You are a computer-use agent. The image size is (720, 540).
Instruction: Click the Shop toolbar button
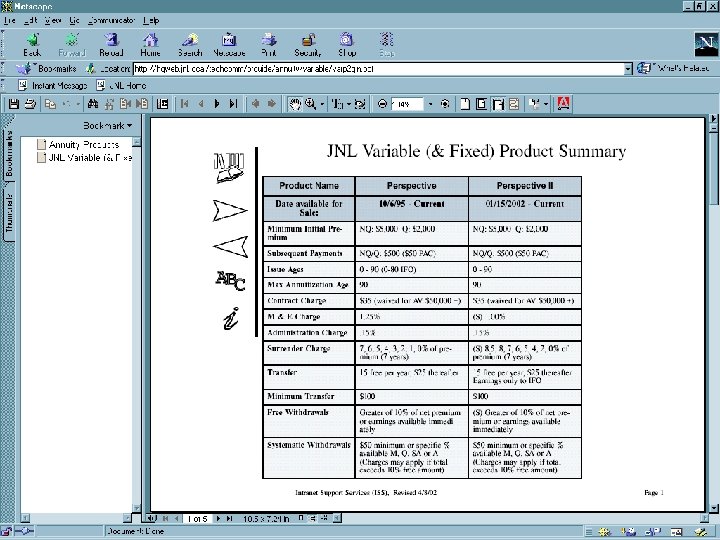coord(347,45)
